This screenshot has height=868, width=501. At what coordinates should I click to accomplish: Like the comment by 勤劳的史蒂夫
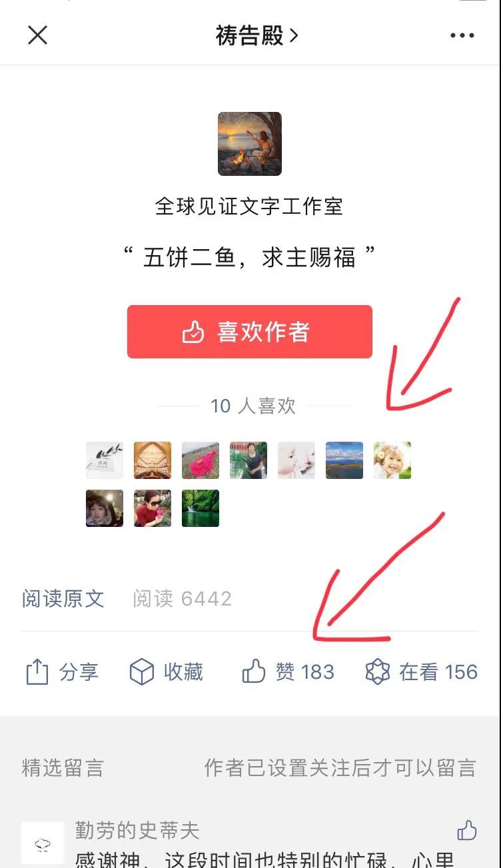[x=467, y=830]
